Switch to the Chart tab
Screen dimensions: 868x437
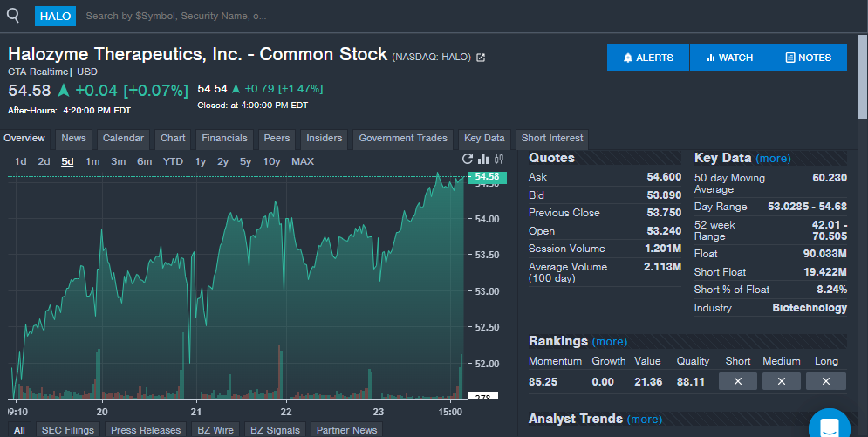pyautogui.click(x=173, y=139)
